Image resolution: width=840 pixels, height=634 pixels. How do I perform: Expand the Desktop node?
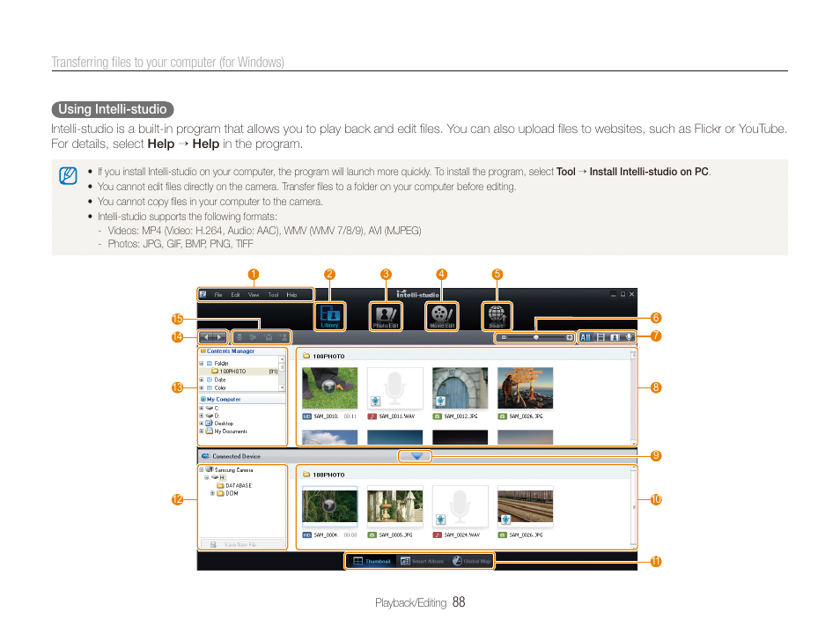[202, 424]
